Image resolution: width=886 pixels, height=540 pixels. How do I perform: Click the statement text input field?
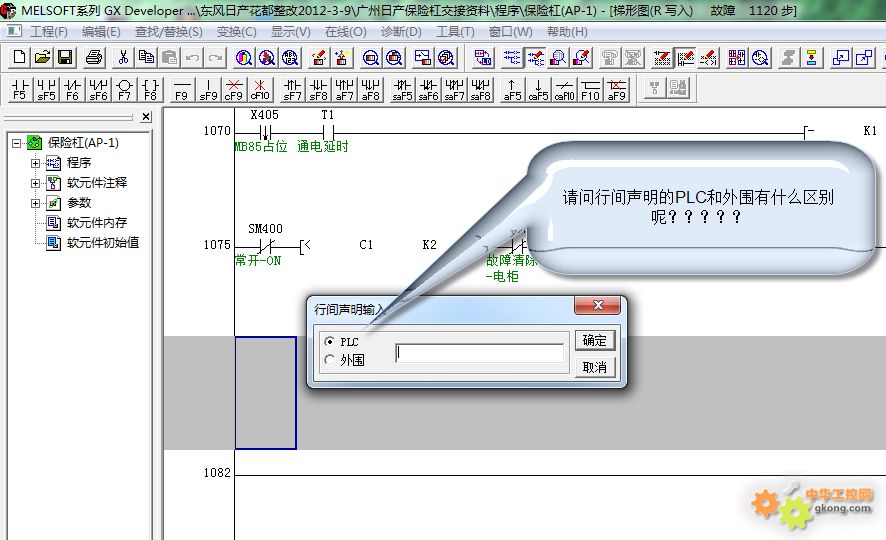480,353
